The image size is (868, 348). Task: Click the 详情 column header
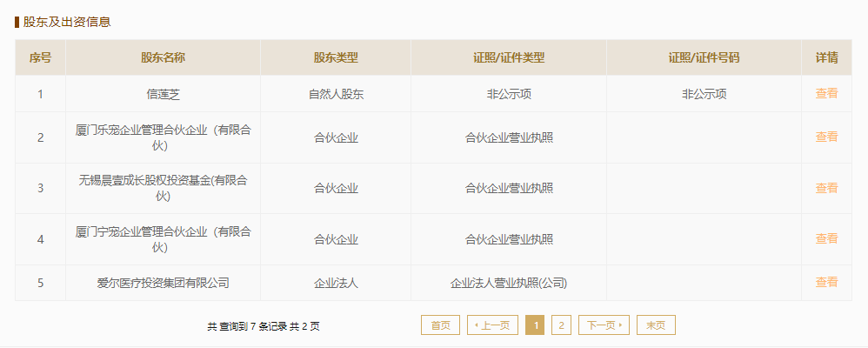point(826,57)
